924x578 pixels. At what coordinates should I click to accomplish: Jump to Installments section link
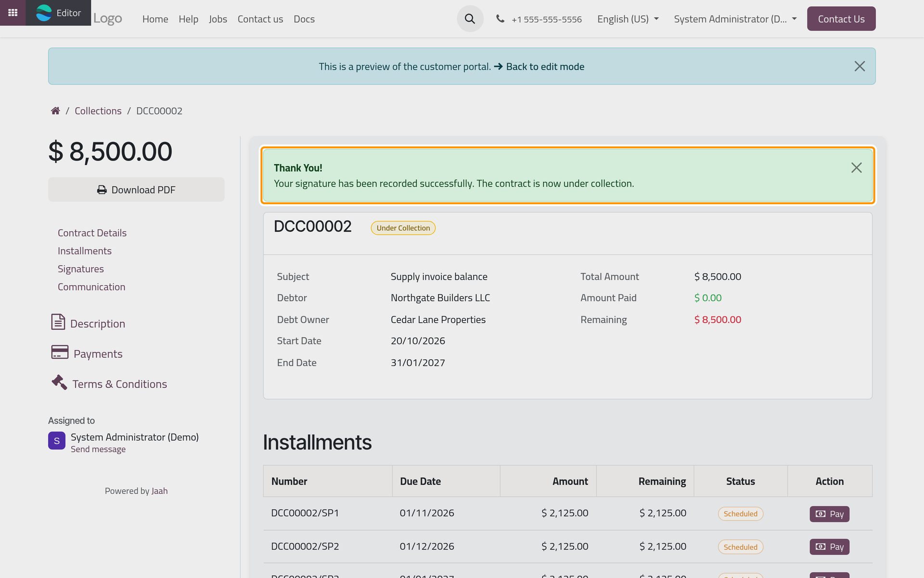pos(84,251)
